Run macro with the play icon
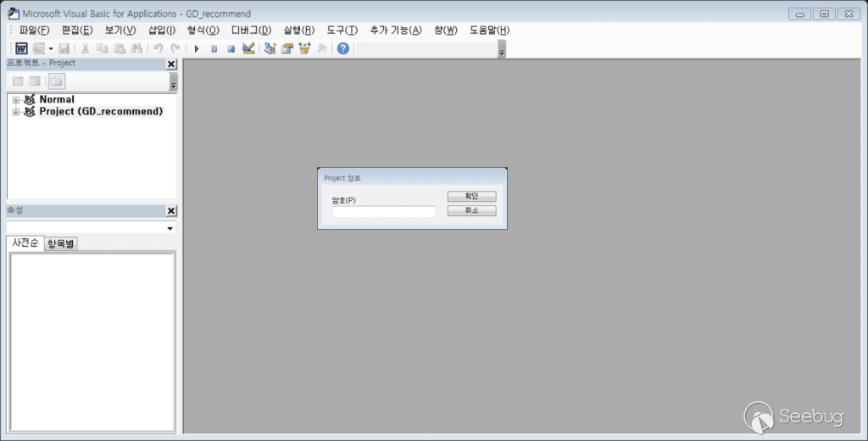 click(197, 48)
